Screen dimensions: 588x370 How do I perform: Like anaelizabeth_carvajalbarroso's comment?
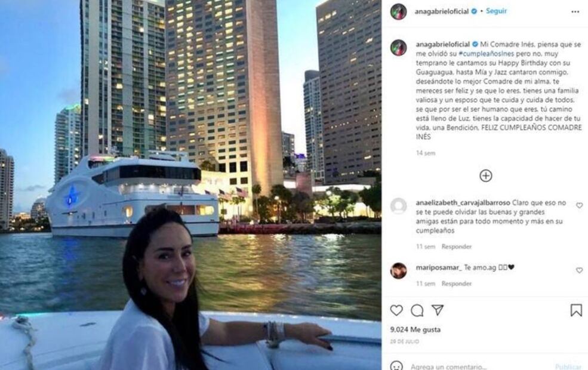[x=580, y=205]
